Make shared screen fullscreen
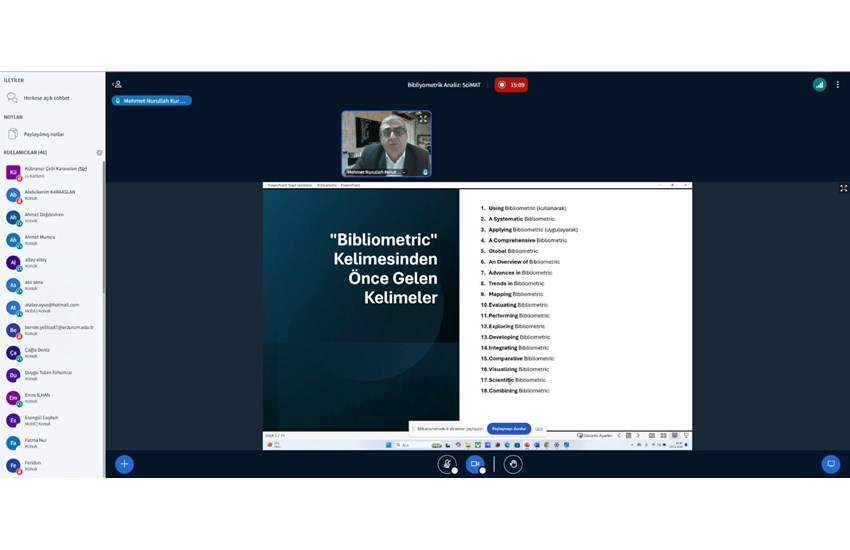 [843, 188]
